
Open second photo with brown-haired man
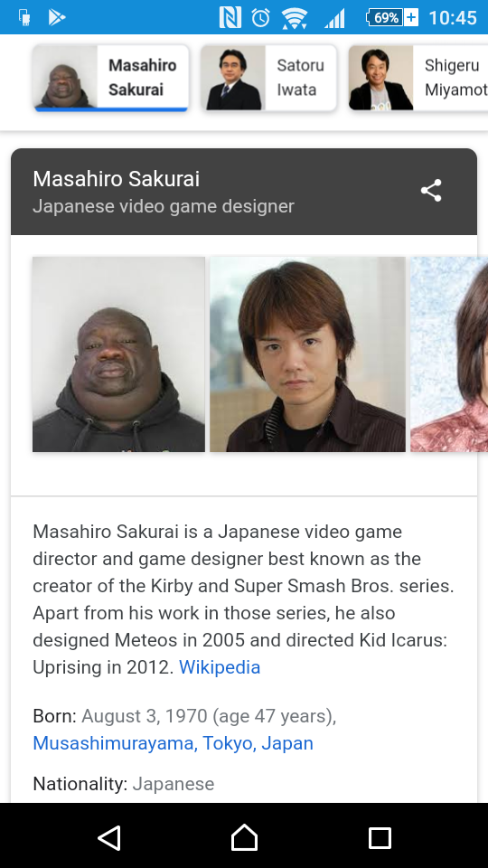point(307,354)
